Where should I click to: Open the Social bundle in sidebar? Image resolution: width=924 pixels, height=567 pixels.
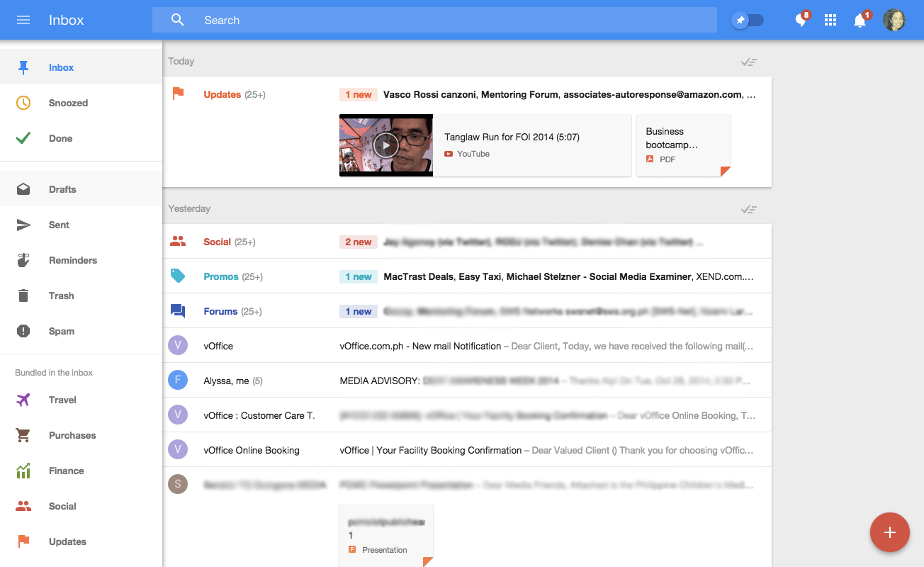(x=81, y=506)
